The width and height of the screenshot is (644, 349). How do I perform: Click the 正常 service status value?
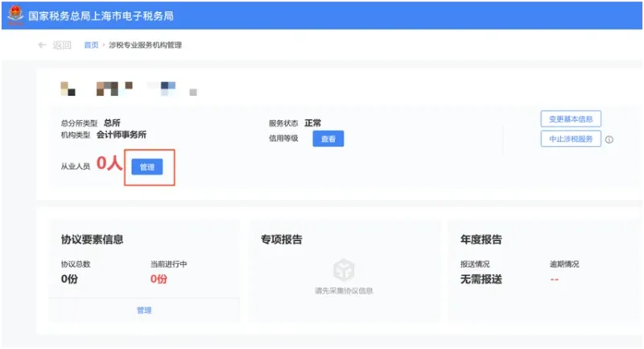pos(313,123)
